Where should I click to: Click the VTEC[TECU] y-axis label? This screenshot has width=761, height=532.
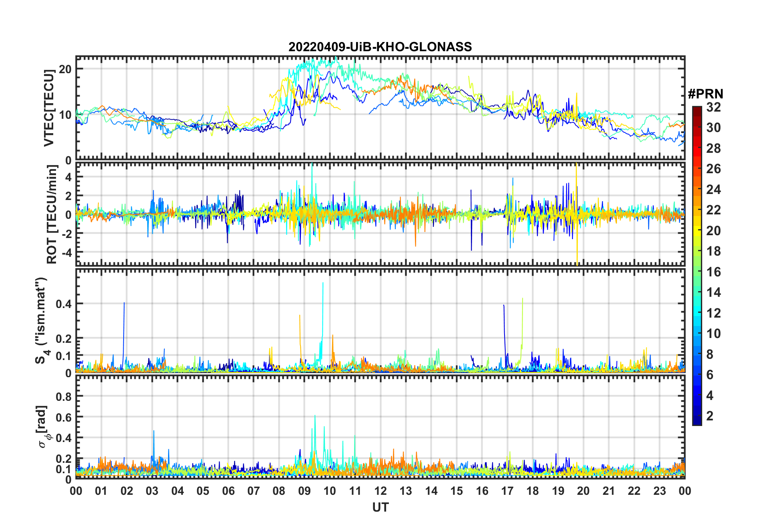point(49,108)
